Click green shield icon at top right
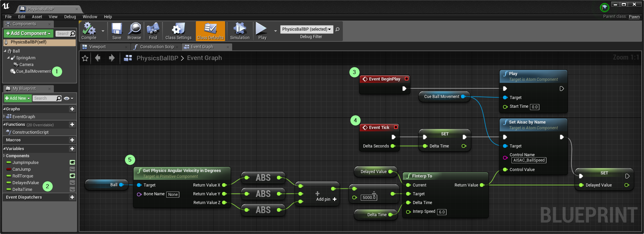 click(604, 7)
